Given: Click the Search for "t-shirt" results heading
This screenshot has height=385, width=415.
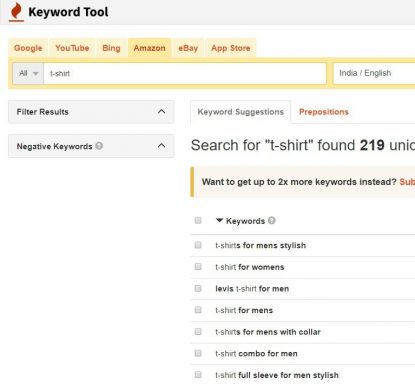Looking at the screenshot, I should point(303,145).
